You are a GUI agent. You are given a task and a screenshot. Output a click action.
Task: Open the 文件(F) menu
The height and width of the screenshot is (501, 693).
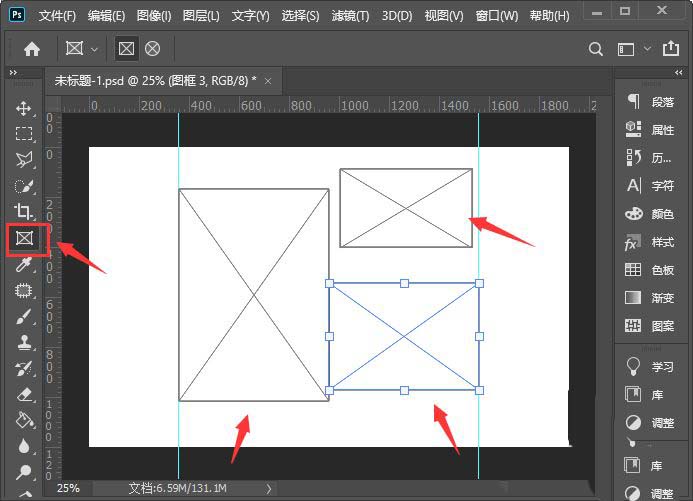tap(57, 16)
